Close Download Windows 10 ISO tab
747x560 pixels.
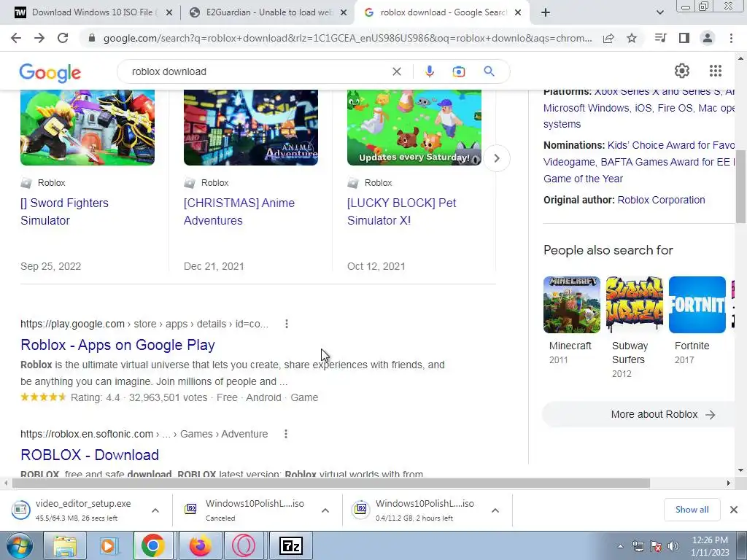coord(169,13)
